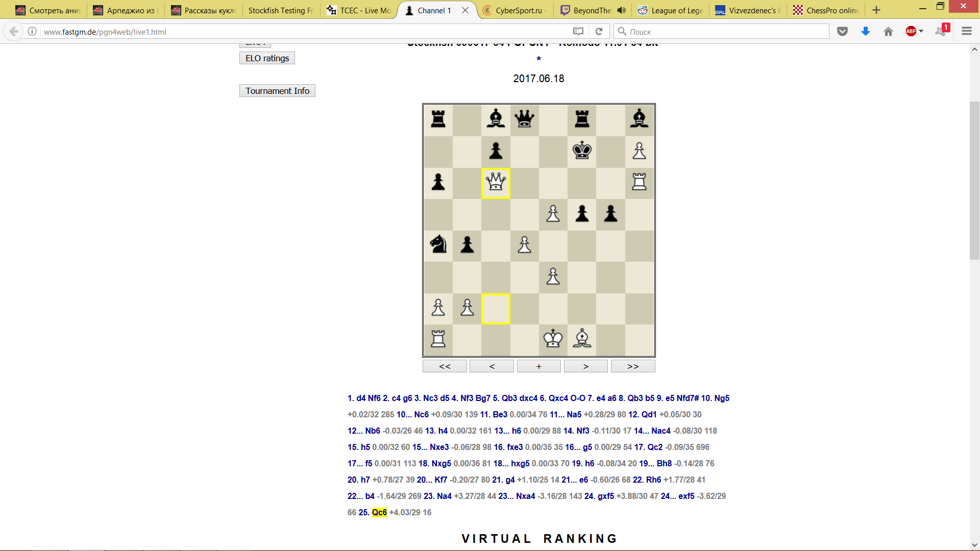Click the site info icon
This screenshot has height=551, width=980.
pyautogui.click(x=32, y=32)
